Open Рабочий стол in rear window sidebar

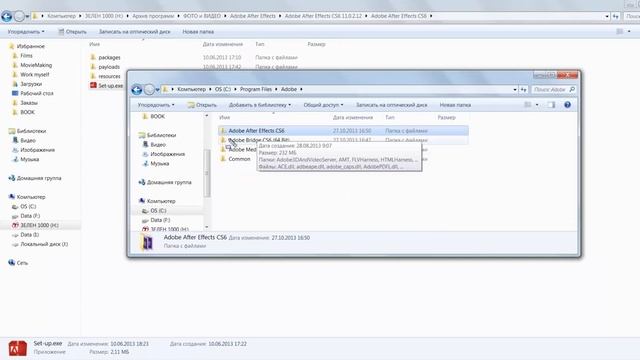click(37, 93)
